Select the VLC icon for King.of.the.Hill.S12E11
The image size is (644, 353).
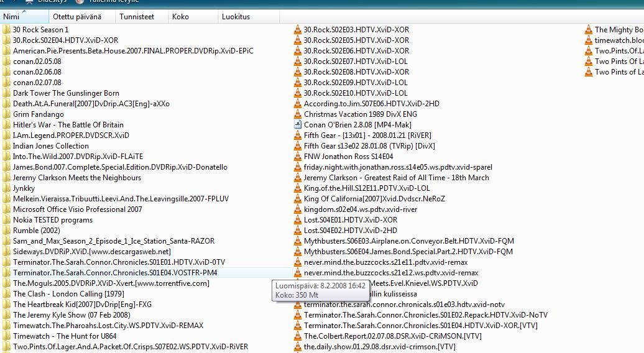(298, 188)
